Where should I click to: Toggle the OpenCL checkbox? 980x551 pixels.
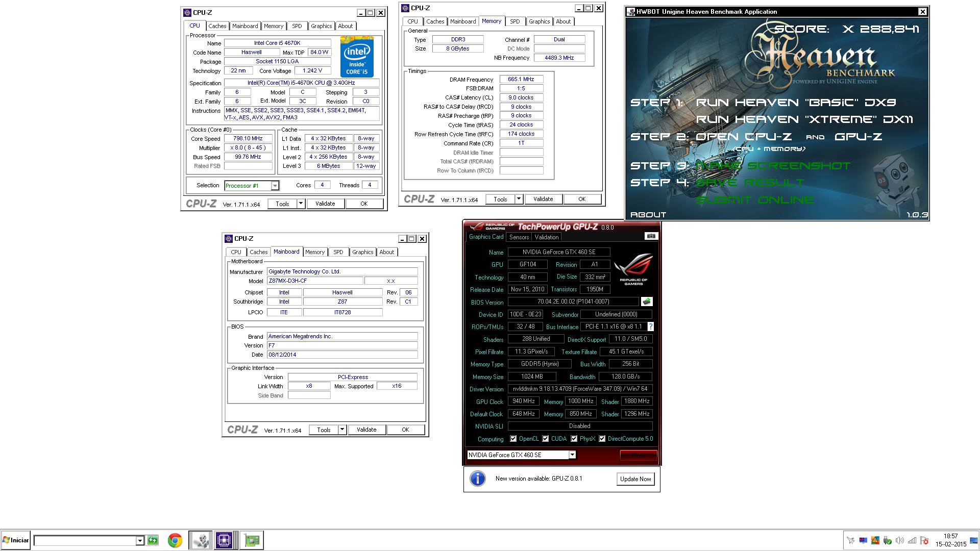click(513, 439)
